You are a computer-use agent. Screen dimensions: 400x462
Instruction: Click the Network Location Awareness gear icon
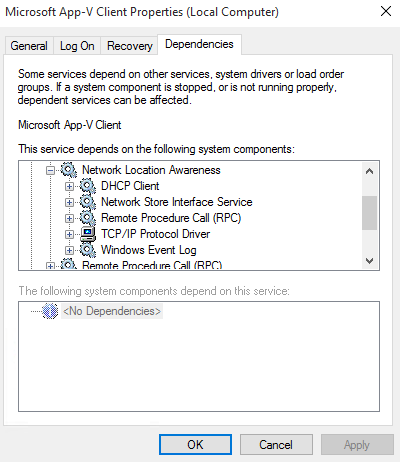click(69, 170)
